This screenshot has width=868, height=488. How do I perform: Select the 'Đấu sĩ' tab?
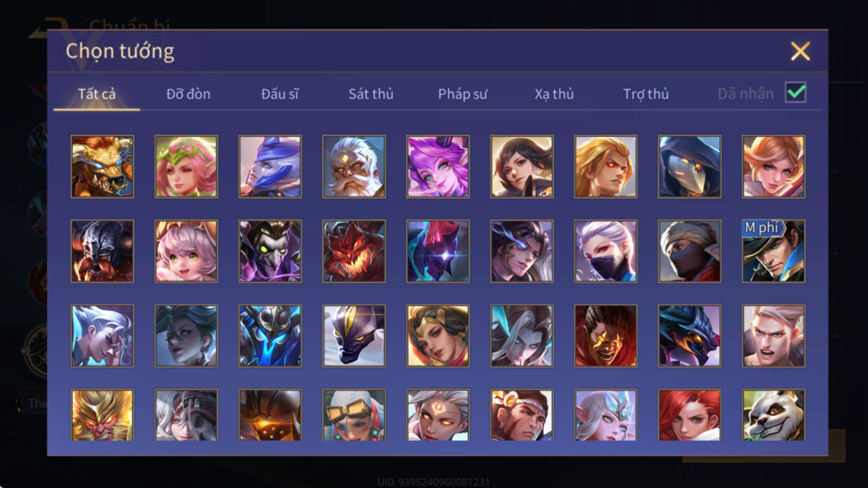[280, 94]
